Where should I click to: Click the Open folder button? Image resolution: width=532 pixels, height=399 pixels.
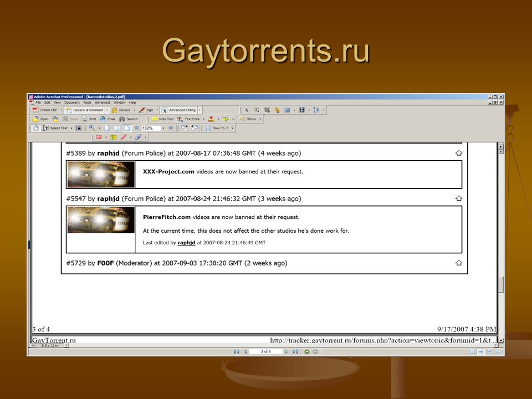coord(40,119)
